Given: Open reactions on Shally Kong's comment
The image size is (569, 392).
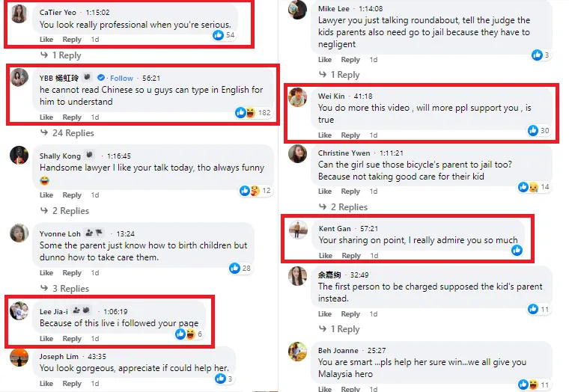Looking at the screenshot, I should [x=250, y=191].
